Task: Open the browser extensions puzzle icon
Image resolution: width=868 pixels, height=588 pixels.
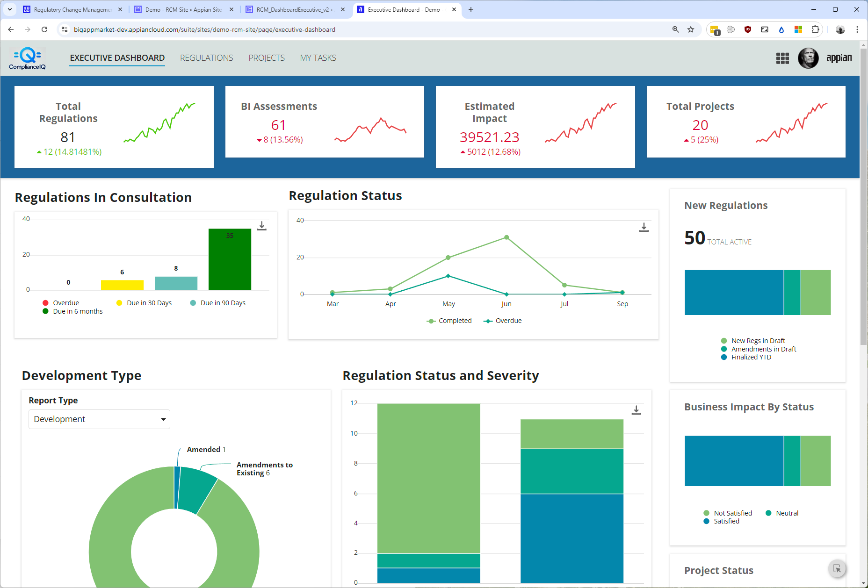Action: point(815,29)
